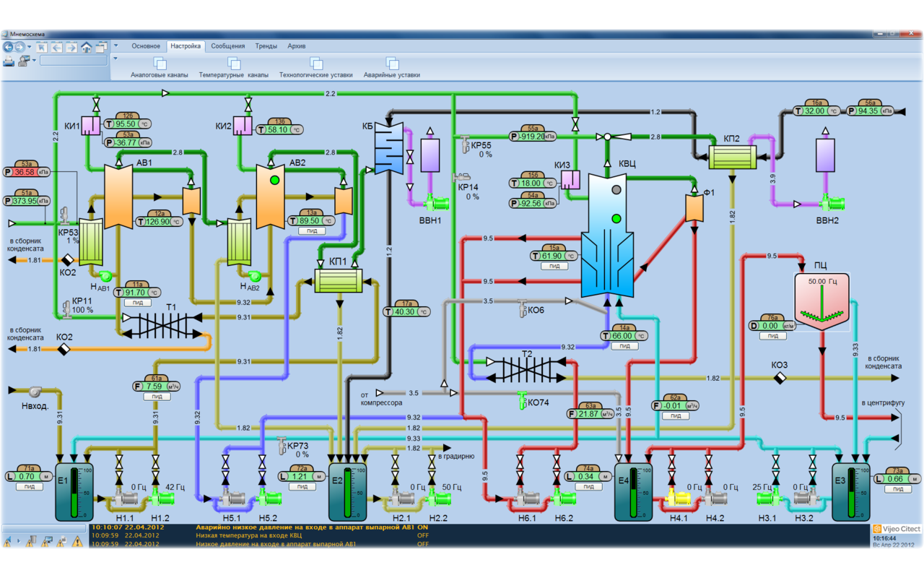Toggle the green indicator lamp on КВЦ
The height and width of the screenshot is (578, 924).
[616, 218]
